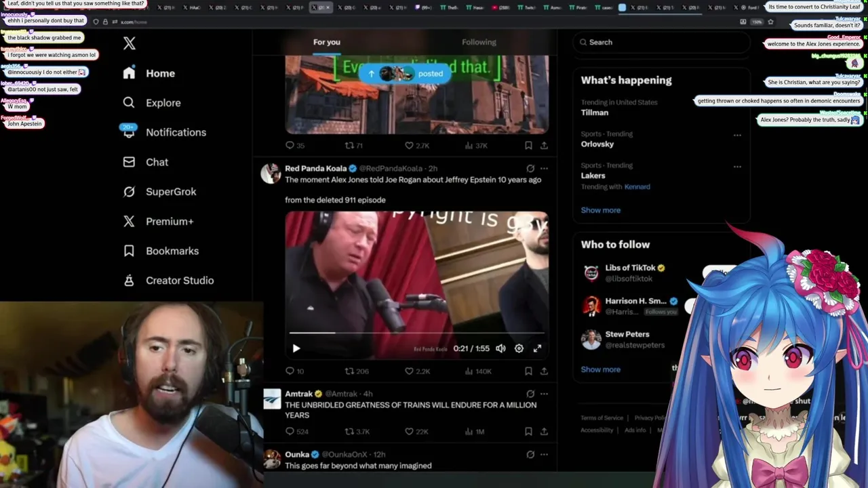Open Bookmarks page

tap(160, 251)
